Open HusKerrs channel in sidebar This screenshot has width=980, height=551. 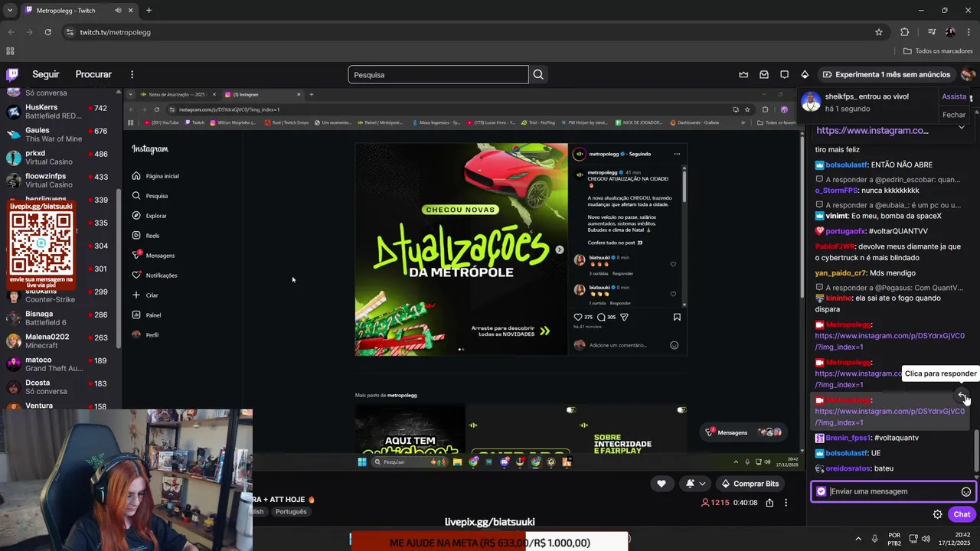(x=61, y=112)
